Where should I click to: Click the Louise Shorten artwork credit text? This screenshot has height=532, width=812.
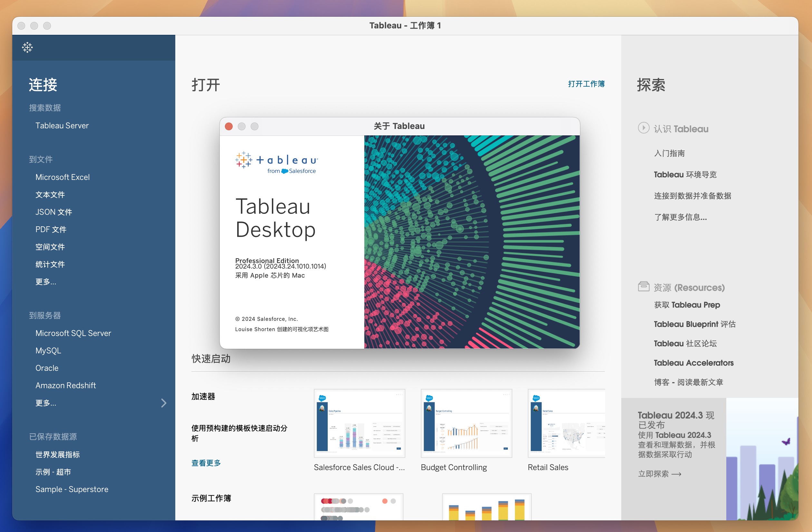282,329
